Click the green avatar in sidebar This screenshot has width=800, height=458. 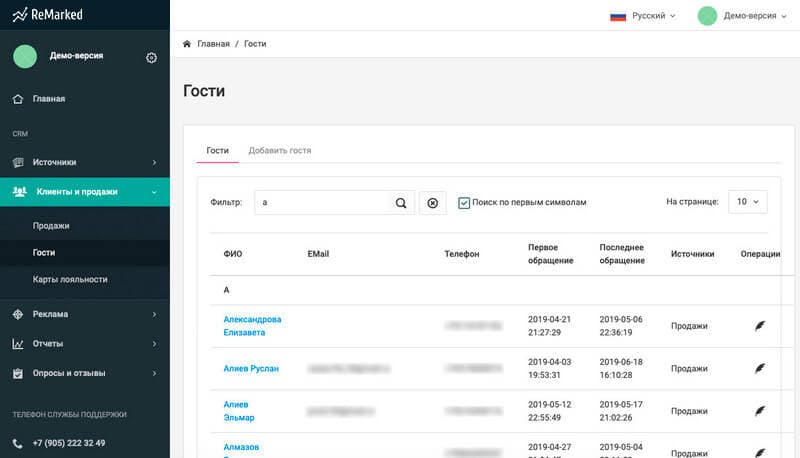[x=25, y=57]
